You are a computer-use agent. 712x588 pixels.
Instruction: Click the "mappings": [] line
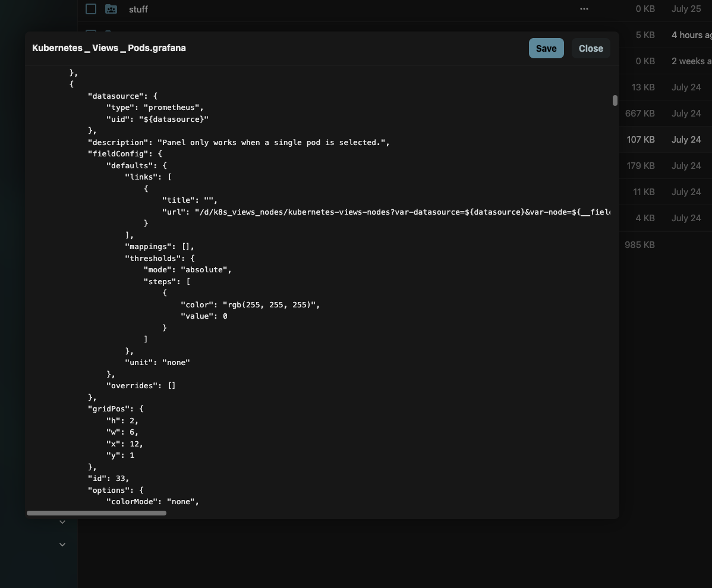coord(159,247)
